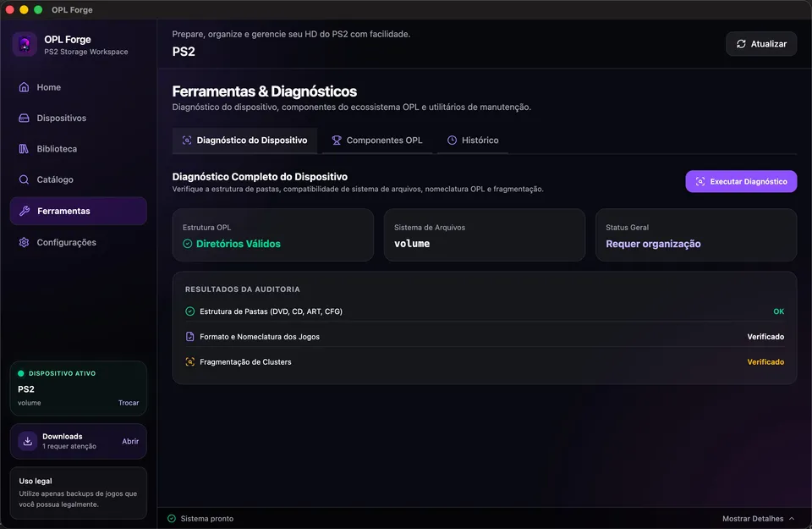This screenshot has height=529, width=812.
Task: Click the scan icon on Diagnóstico do Dispositivo tab
Action: tap(187, 141)
